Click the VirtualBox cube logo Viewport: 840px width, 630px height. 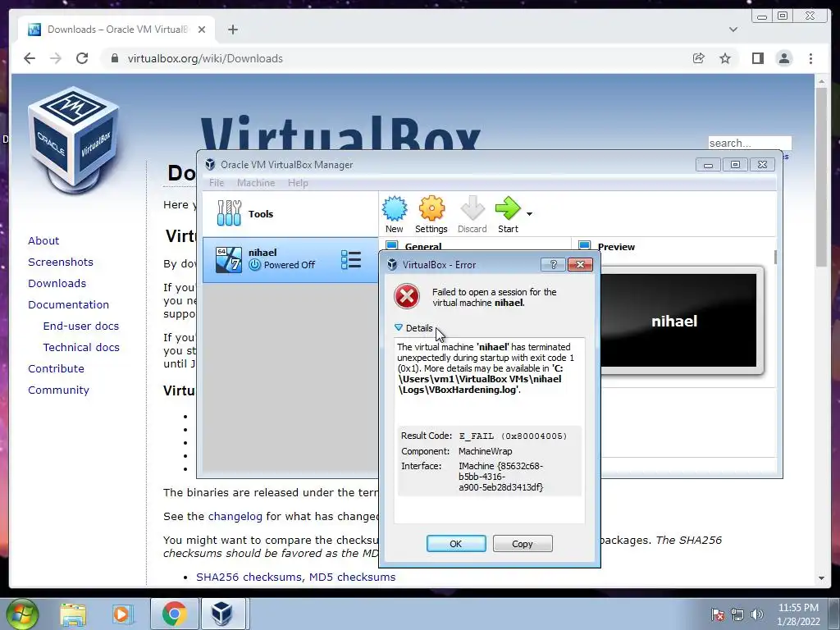73,139
